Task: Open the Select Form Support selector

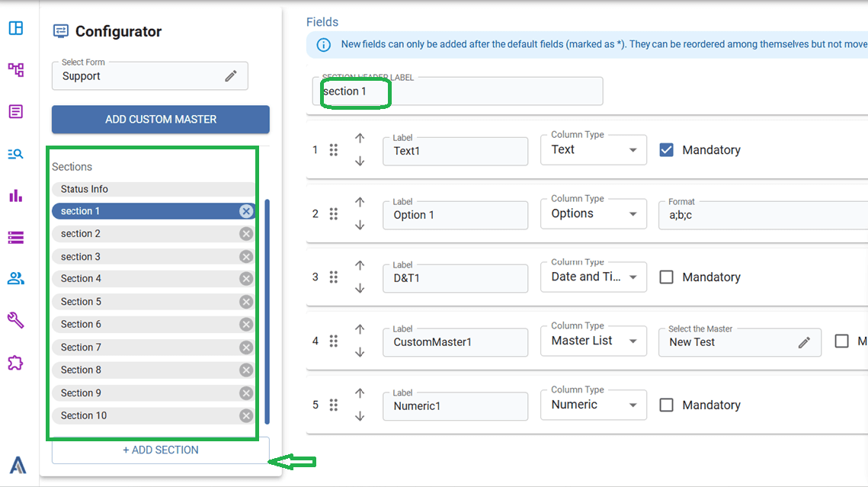Action: point(149,75)
